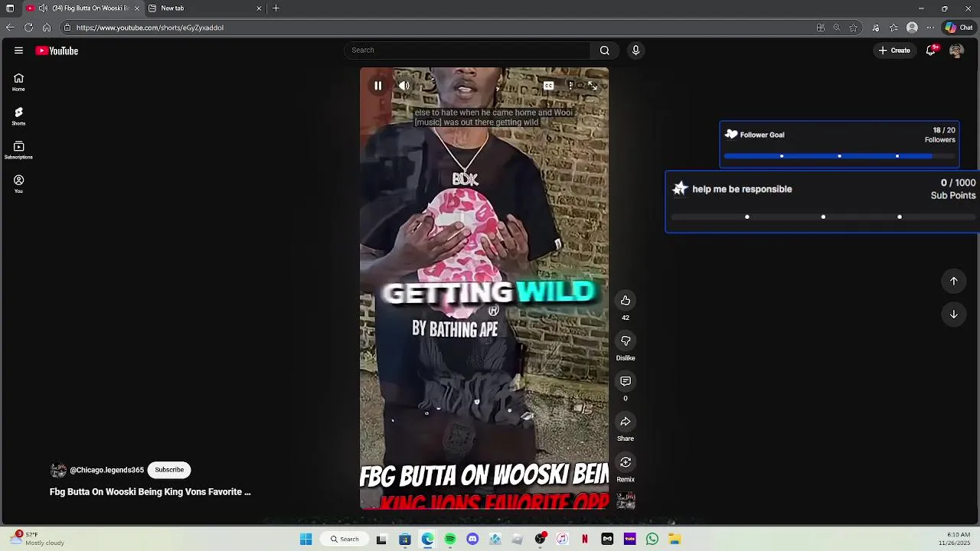980x551 pixels.
Task: Open the YouTube hamburger guide menu
Action: (18, 51)
